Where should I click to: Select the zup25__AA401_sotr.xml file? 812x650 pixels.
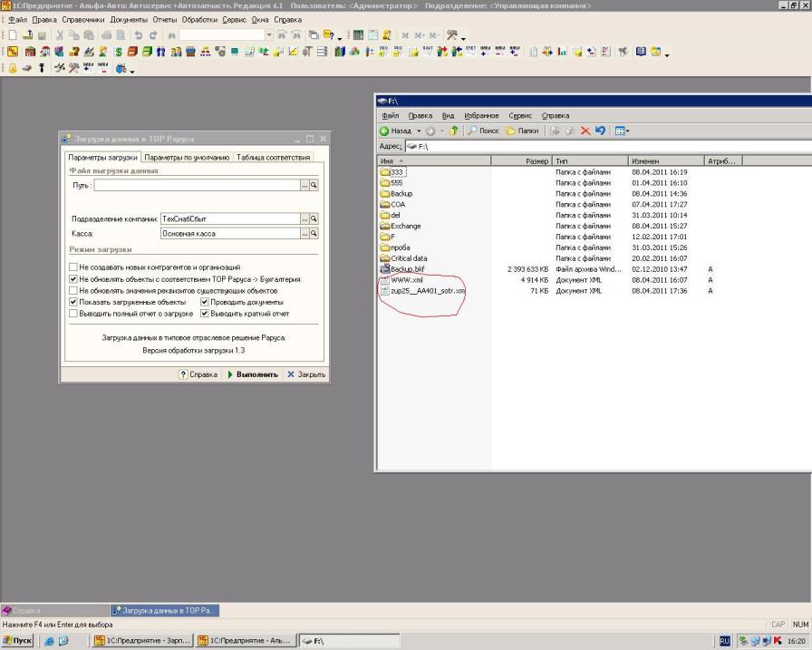(422, 291)
